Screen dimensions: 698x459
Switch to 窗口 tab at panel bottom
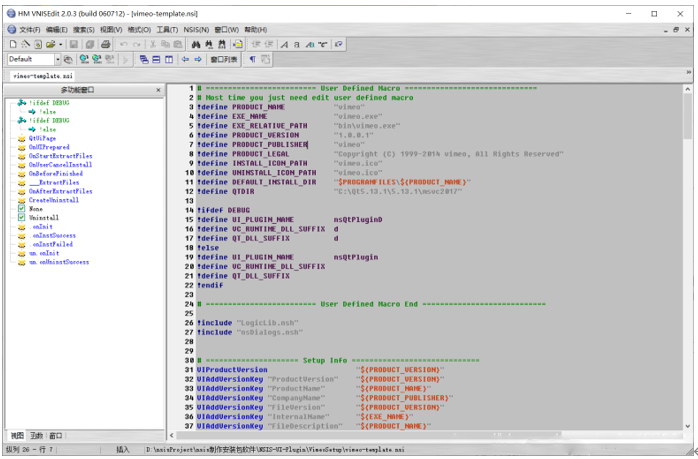pos(56,435)
